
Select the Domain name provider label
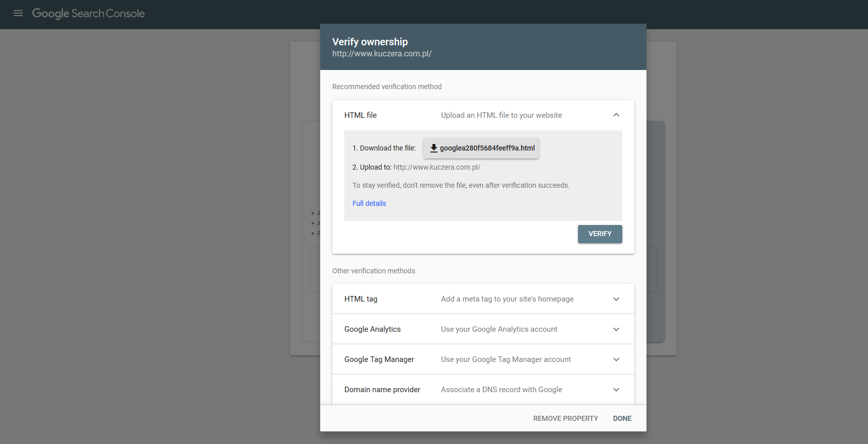pyautogui.click(x=382, y=390)
